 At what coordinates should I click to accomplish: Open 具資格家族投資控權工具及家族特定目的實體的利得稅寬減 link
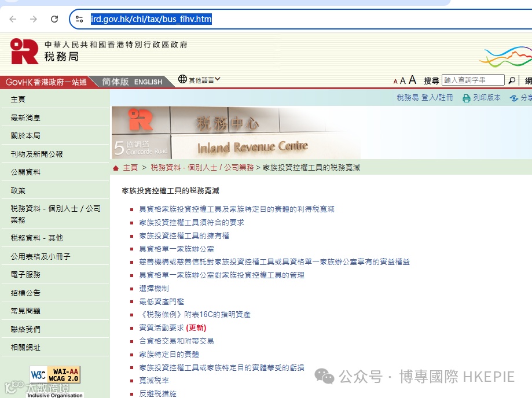pos(237,209)
